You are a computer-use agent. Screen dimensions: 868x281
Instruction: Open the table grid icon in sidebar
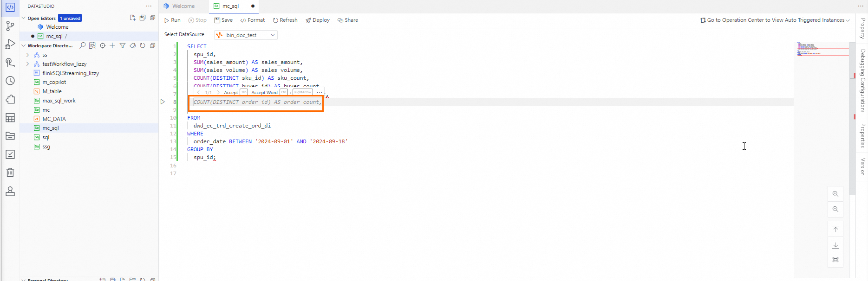(x=10, y=118)
